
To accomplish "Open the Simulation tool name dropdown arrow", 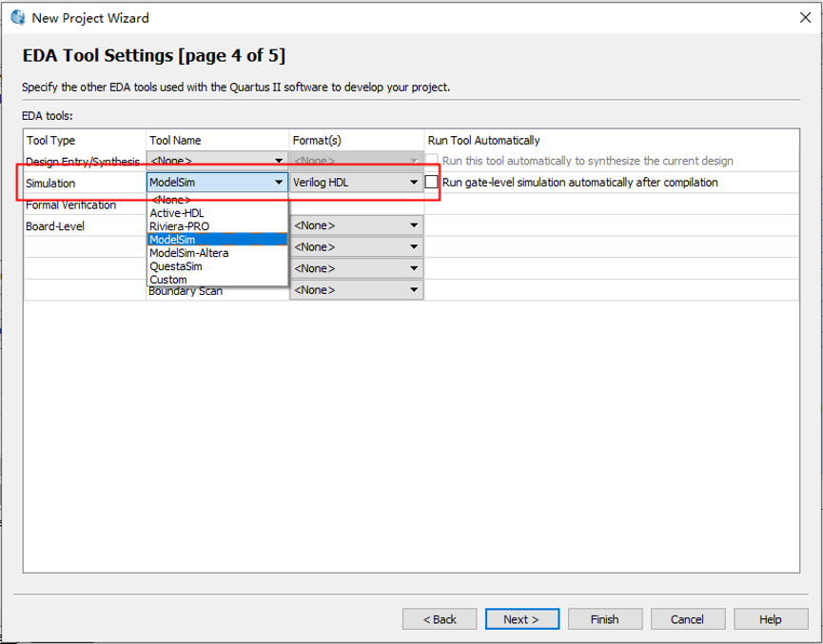I will [x=279, y=183].
